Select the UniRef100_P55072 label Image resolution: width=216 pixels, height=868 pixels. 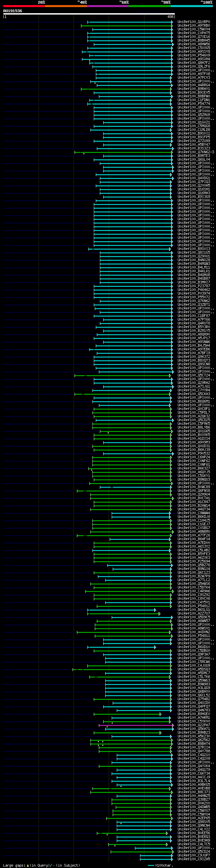pyautogui.click(x=194, y=297)
